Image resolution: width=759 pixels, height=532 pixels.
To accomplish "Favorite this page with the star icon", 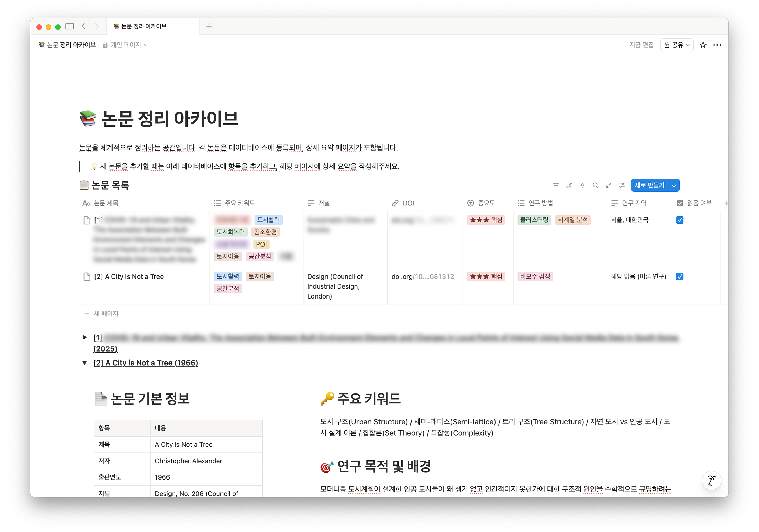I will 703,45.
